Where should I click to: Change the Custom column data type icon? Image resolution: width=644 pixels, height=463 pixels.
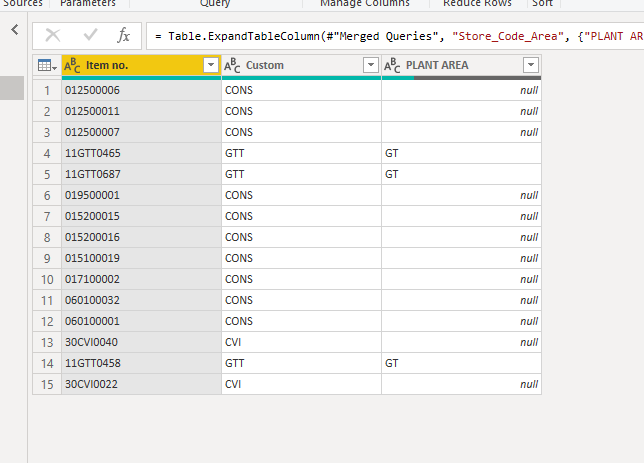click(232, 65)
